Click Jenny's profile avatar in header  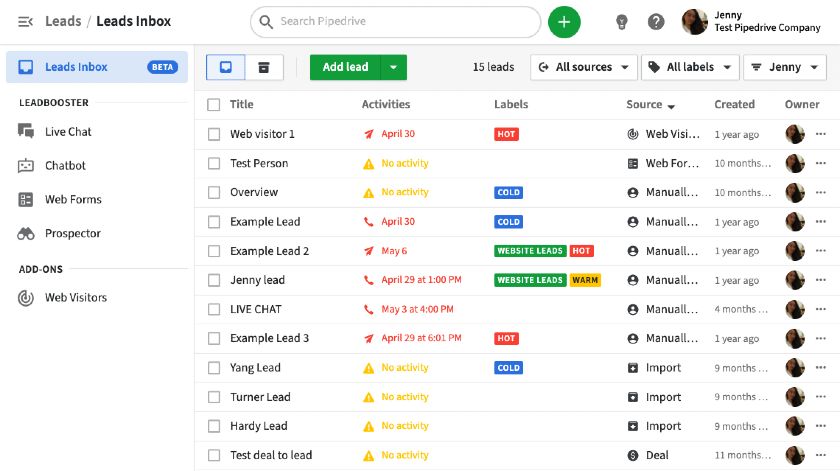pos(694,22)
